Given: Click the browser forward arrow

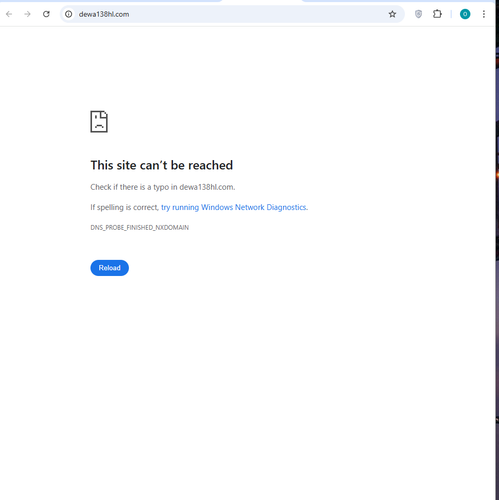Looking at the screenshot, I should pyautogui.click(x=28, y=14).
